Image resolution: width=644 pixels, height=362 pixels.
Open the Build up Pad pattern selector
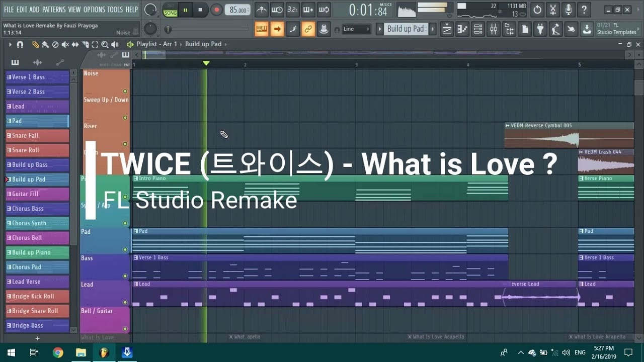[406, 29]
